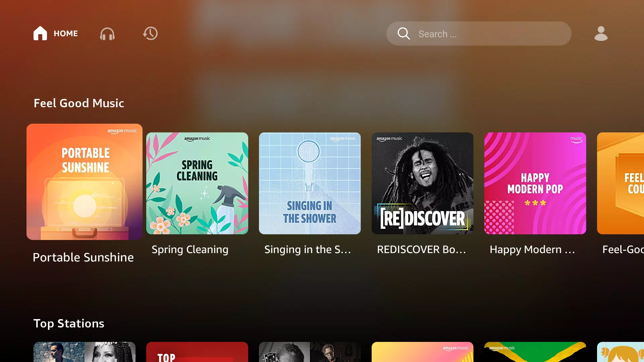Open the headphones/listening icon
Screen dimensions: 644x362
(107, 34)
